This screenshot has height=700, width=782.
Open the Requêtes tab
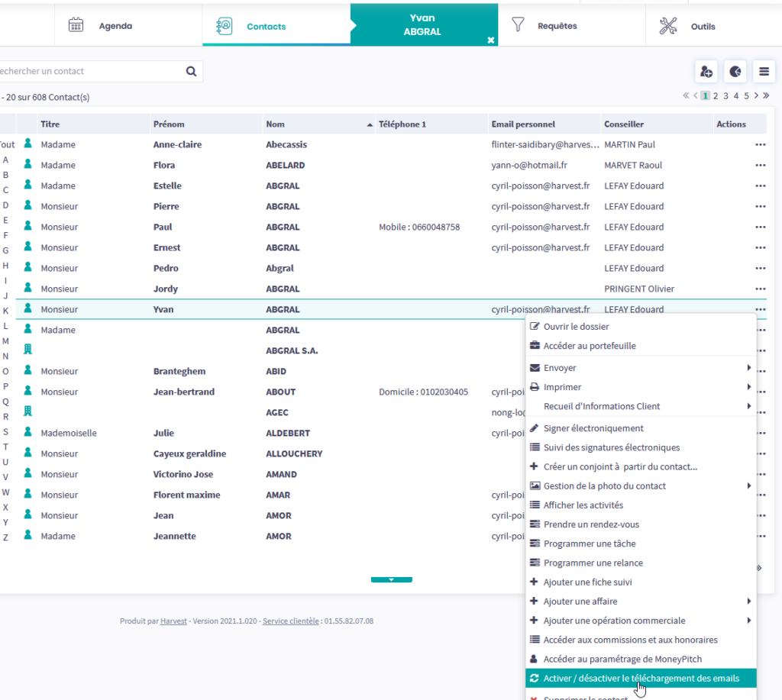[x=557, y=26]
